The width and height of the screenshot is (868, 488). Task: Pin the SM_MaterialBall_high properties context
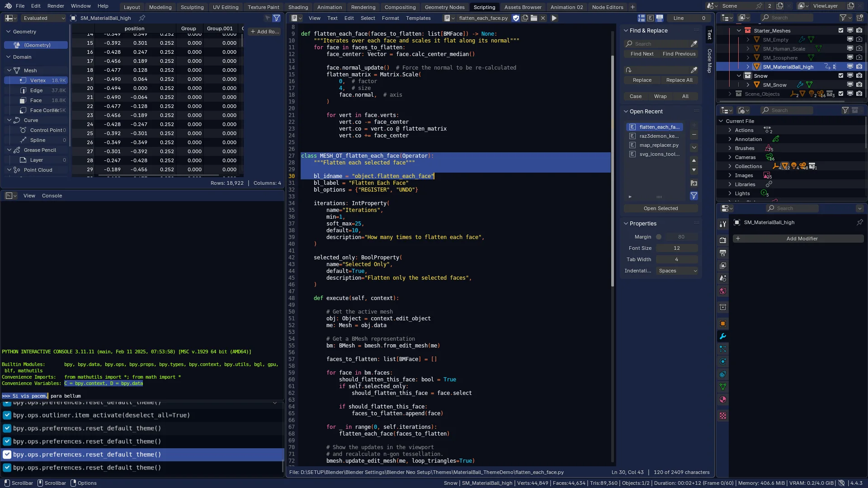coord(859,222)
